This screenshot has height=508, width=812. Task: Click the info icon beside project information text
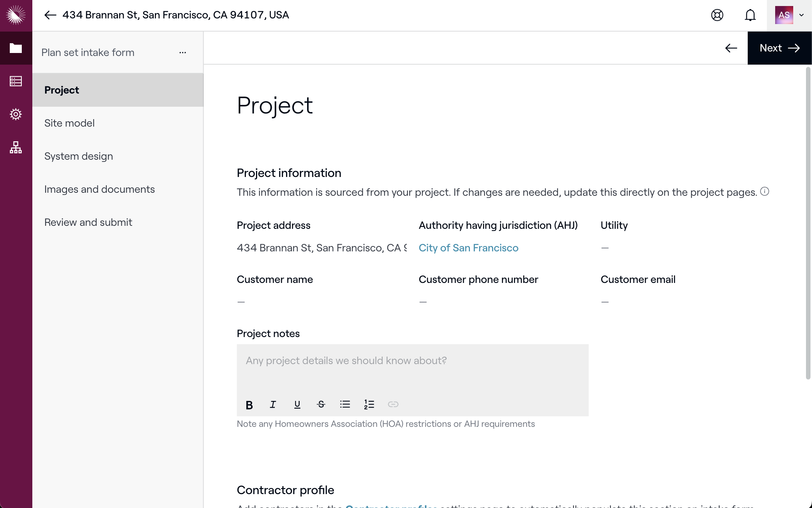tap(764, 192)
